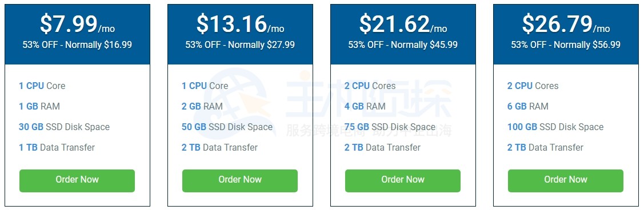
Task: Click Order Now for the $21.62 plan
Action: point(402,180)
